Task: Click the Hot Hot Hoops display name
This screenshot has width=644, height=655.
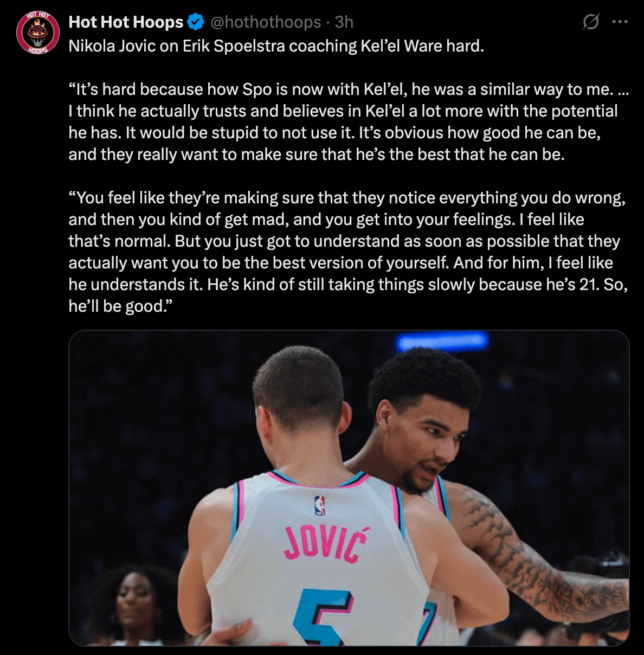Action: point(126,22)
